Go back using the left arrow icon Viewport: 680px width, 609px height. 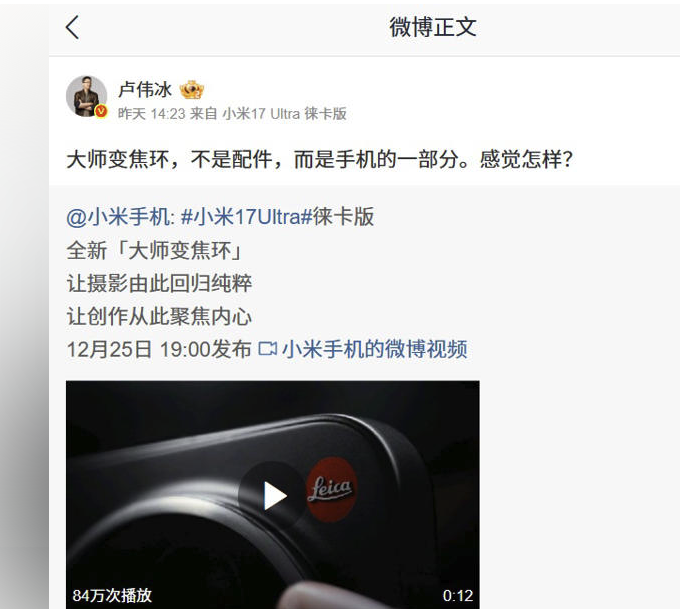(72, 27)
